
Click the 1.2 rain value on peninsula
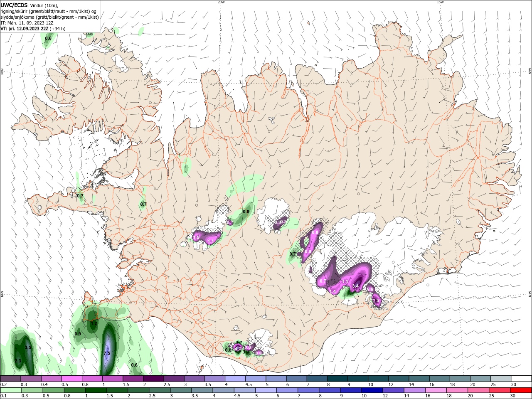pyautogui.click(x=94, y=323)
